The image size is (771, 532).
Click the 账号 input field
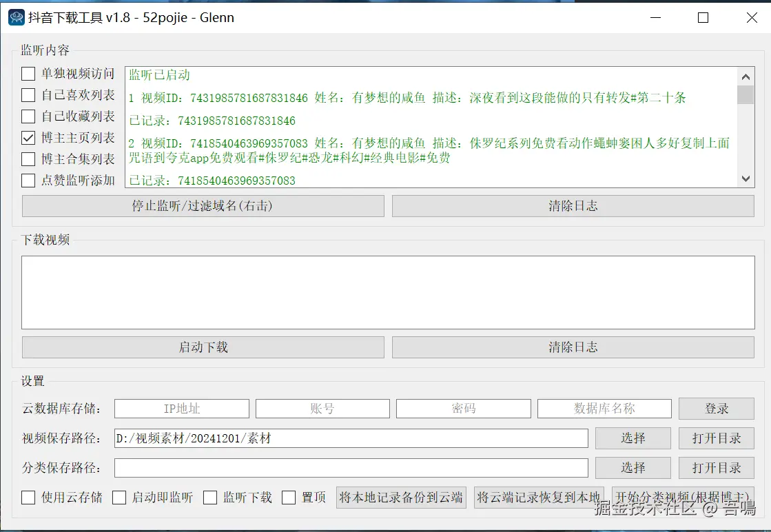322,409
